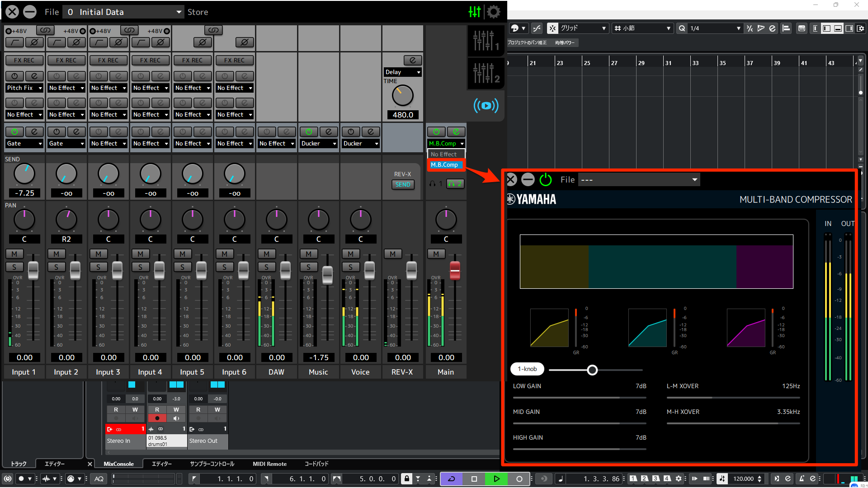Solo the Input 2 channel
This screenshot has width=868, height=488.
(x=57, y=267)
